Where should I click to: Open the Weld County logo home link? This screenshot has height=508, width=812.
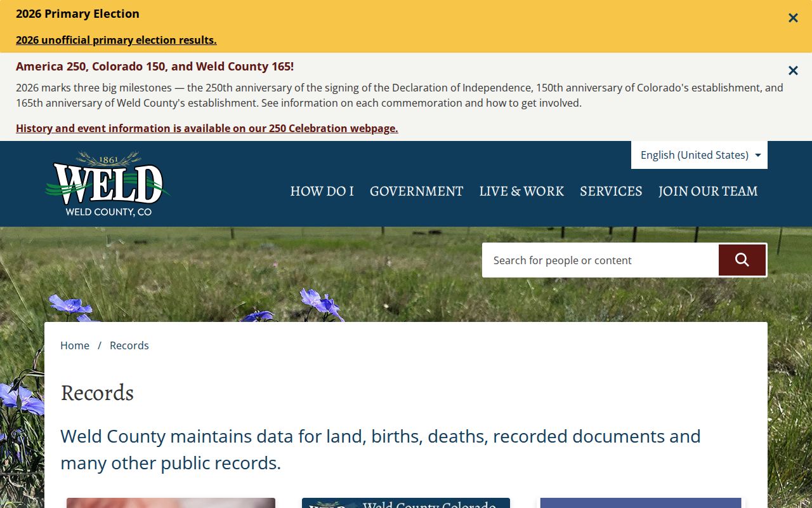point(108,184)
